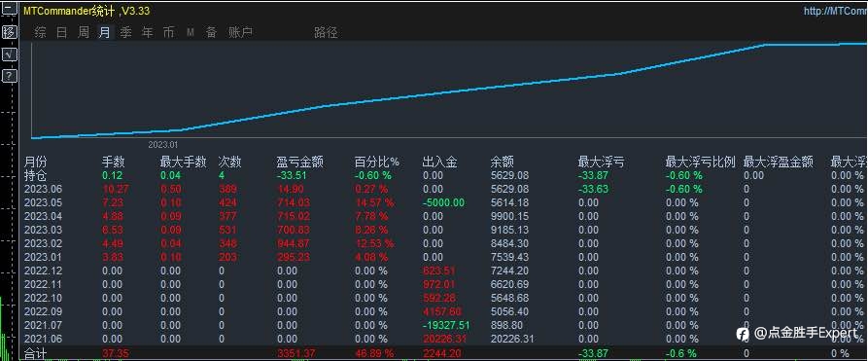Click the total profit 3351.37
The height and width of the screenshot is (361, 868).
295,353
